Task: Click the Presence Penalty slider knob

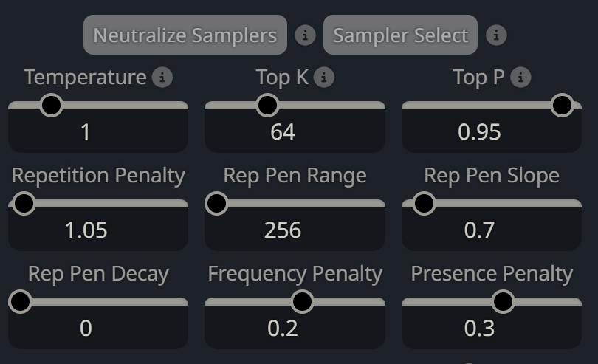Action: coord(503,302)
